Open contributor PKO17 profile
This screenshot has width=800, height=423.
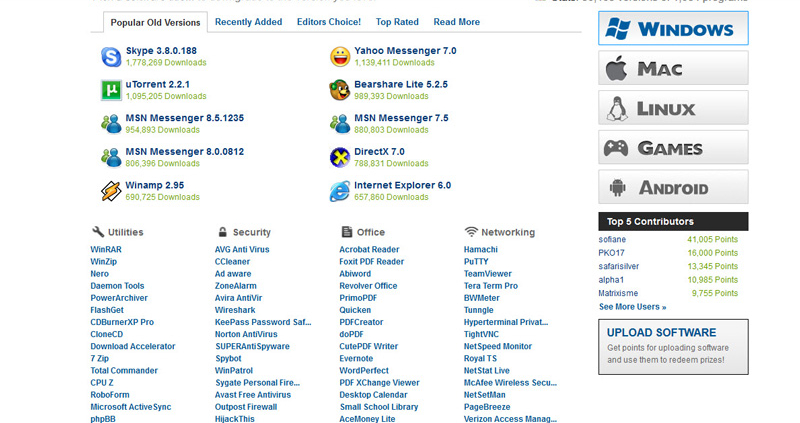tap(611, 253)
